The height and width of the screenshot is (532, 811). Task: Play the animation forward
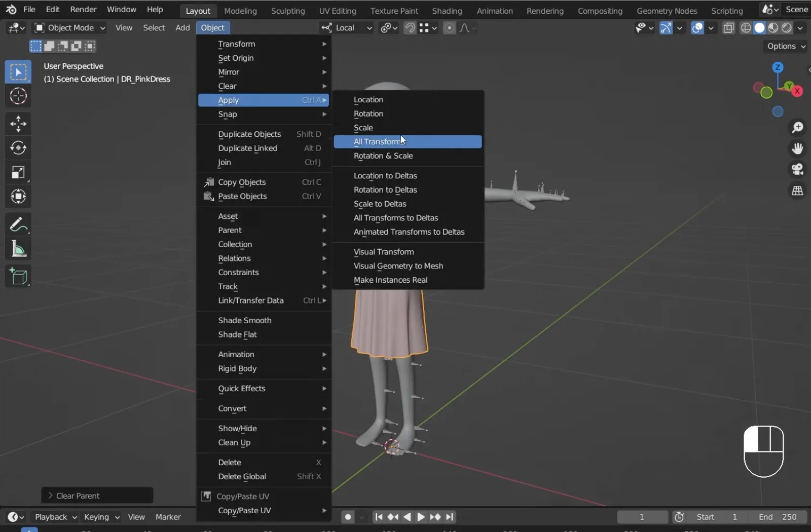pos(421,517)
